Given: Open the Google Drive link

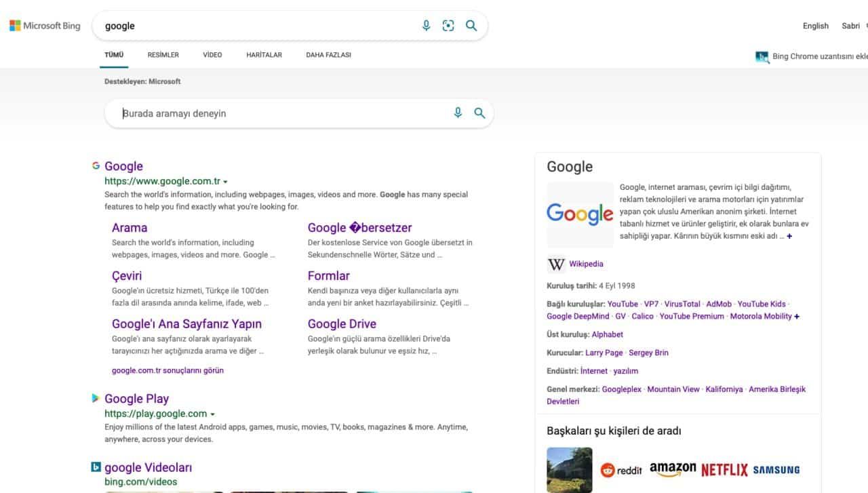Looking at the screenshot, I should 342,323.
